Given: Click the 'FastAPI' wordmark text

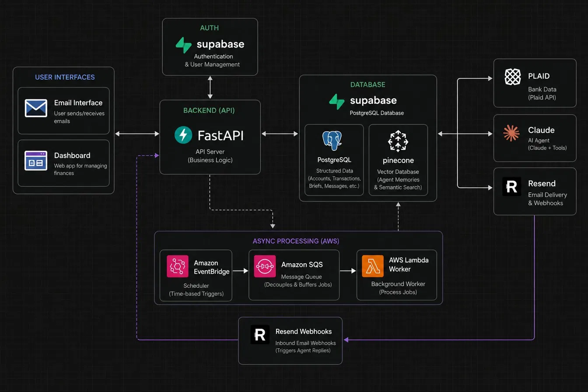Looking at the screenshot, I should click(x=220, y=135).
